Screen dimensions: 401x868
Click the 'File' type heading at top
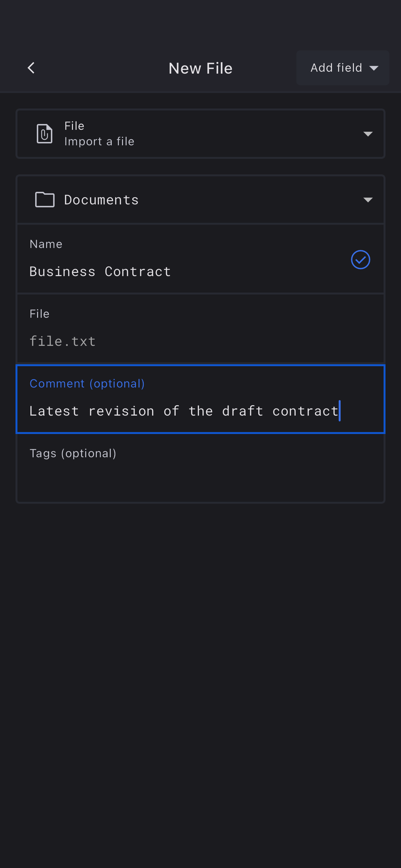(74, 126)
